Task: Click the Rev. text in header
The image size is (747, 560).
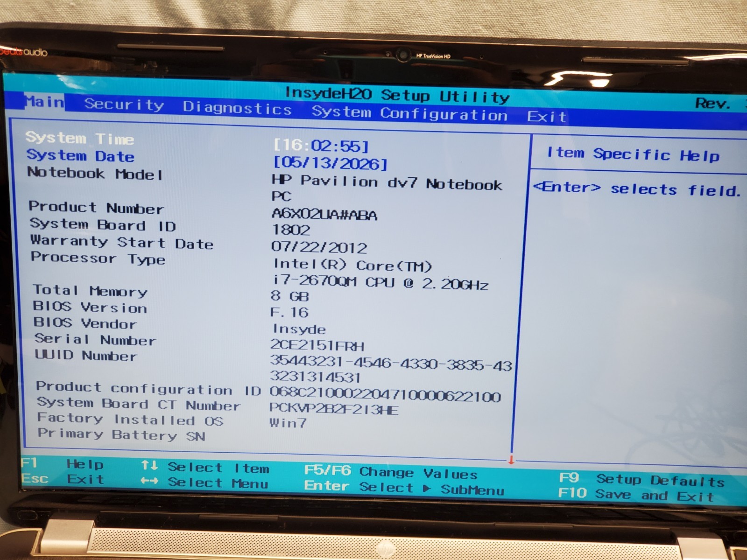Action: [x=713, y=103]
